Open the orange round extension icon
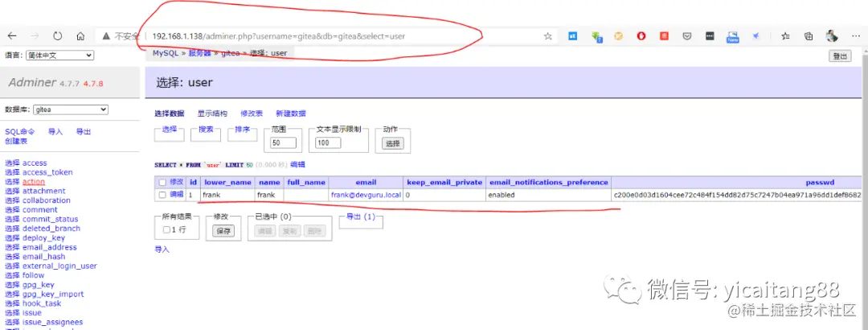 [618, 36]
